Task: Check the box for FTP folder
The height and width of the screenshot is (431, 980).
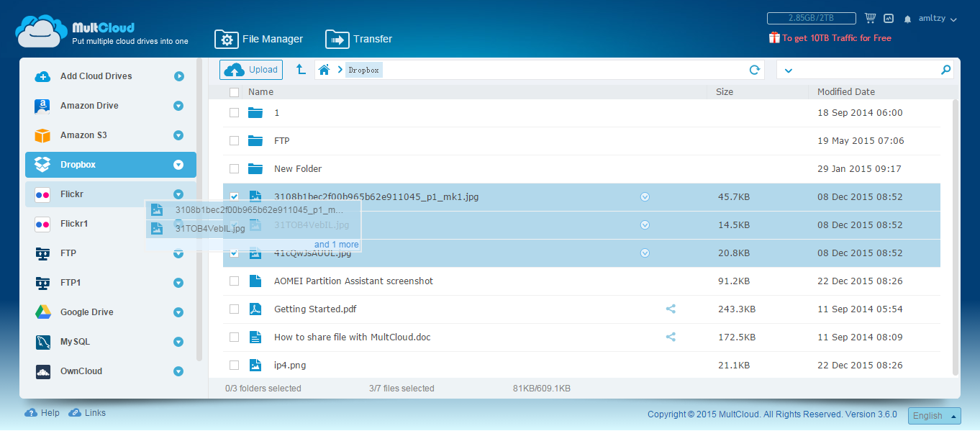Action: 234,140
